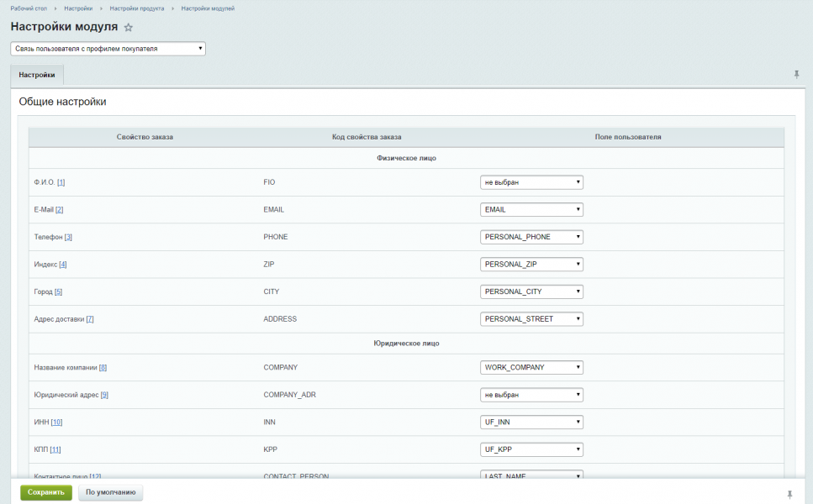
Task: Click the FIO property code cell
Action: [269, 182]
